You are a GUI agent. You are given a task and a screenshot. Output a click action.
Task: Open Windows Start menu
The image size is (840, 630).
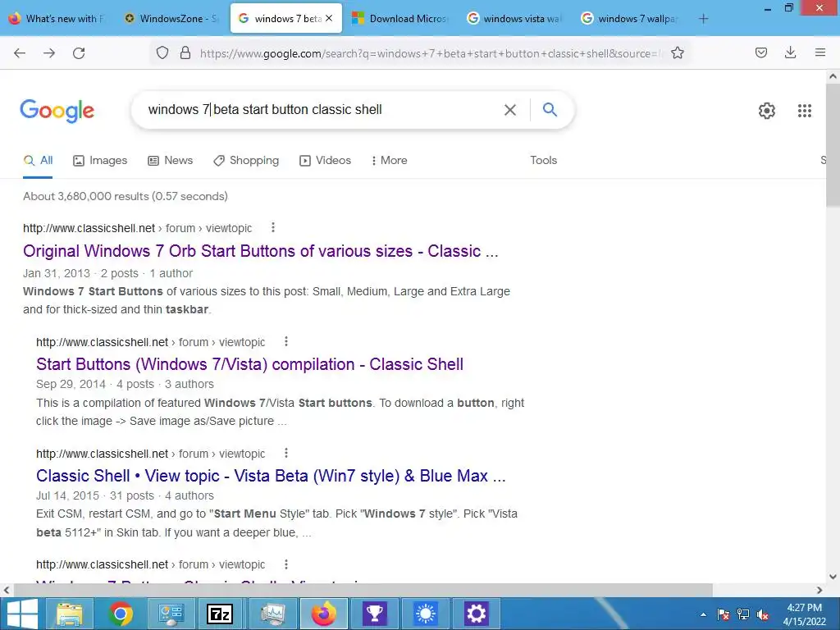point(21,614)
